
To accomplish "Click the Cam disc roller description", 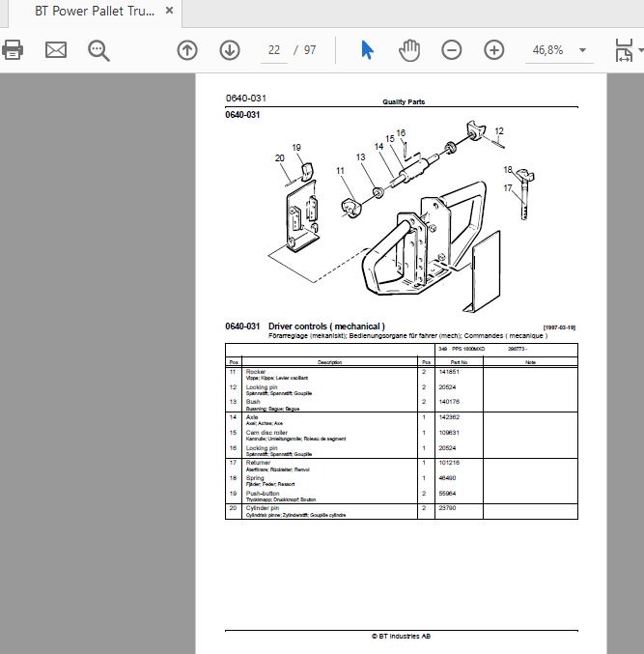I will pyautogui.click(x=266, y=433).
